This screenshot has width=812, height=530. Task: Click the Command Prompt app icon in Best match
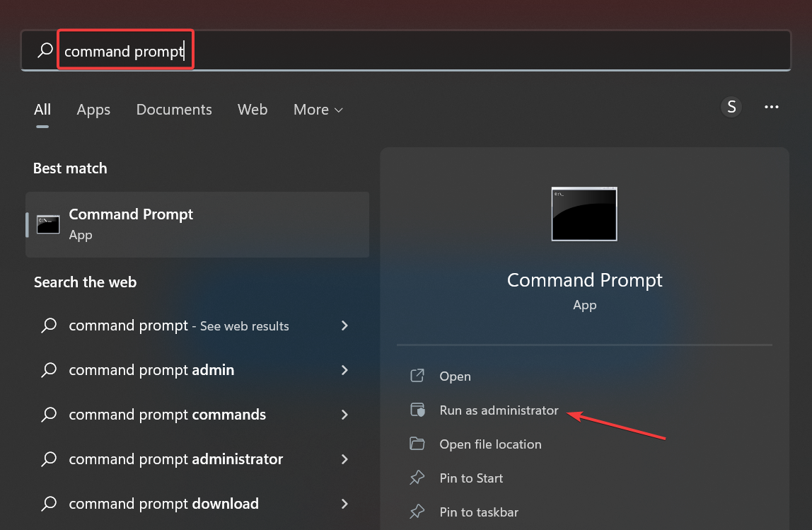pos(48,224)
